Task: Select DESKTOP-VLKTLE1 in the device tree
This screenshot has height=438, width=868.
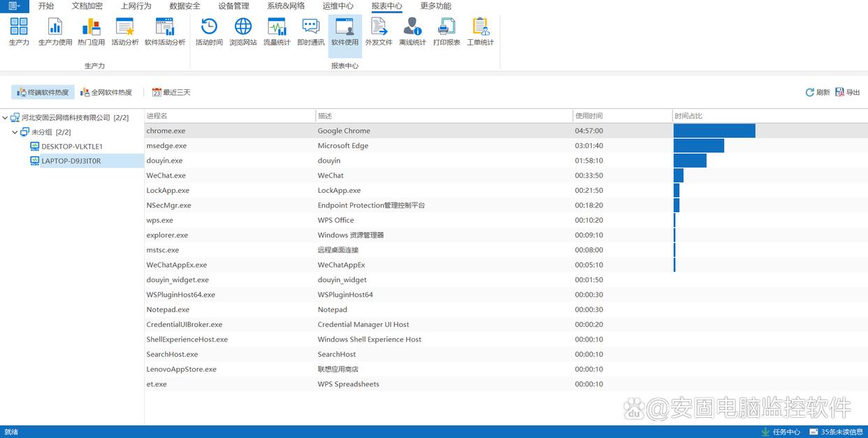Action: coord(71,147)
